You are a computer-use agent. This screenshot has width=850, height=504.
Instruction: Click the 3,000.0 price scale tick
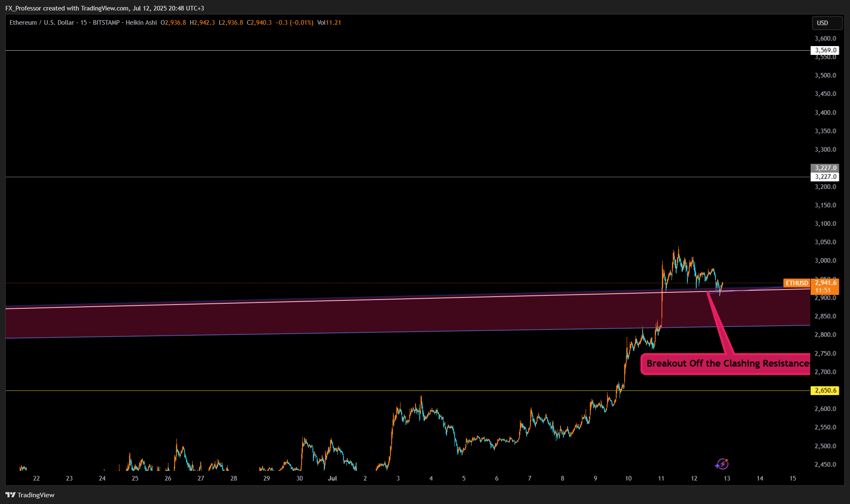pyautogui.click(x=825, y=261)
